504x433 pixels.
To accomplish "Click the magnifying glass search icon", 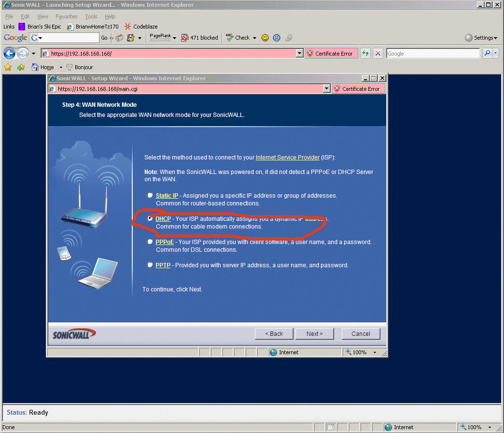I will coord(487,54).
